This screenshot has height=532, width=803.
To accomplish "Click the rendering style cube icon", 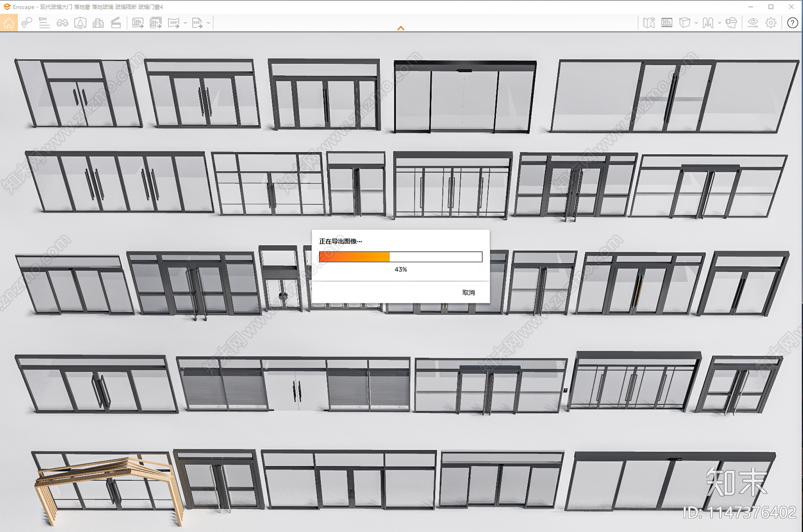I will pos(685,23).
